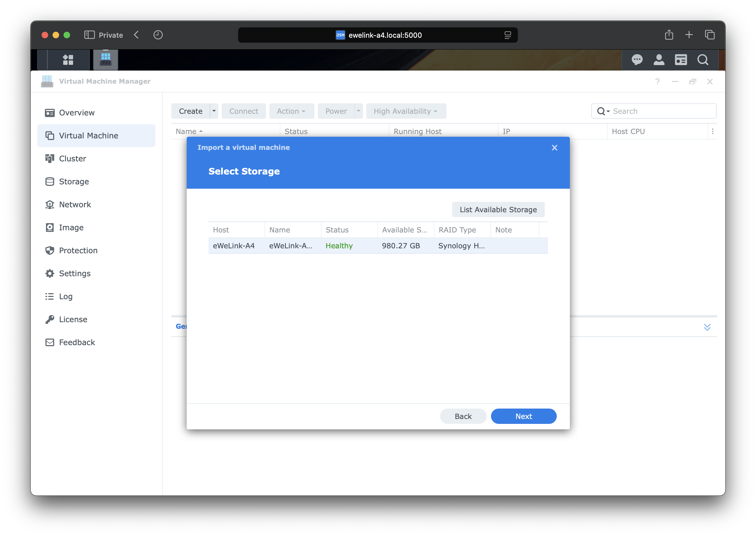Image resolution: width=756 pixels, height=536 pixels.
Task: Toggle Safari sidebar icon
Action: pos(89,35)
